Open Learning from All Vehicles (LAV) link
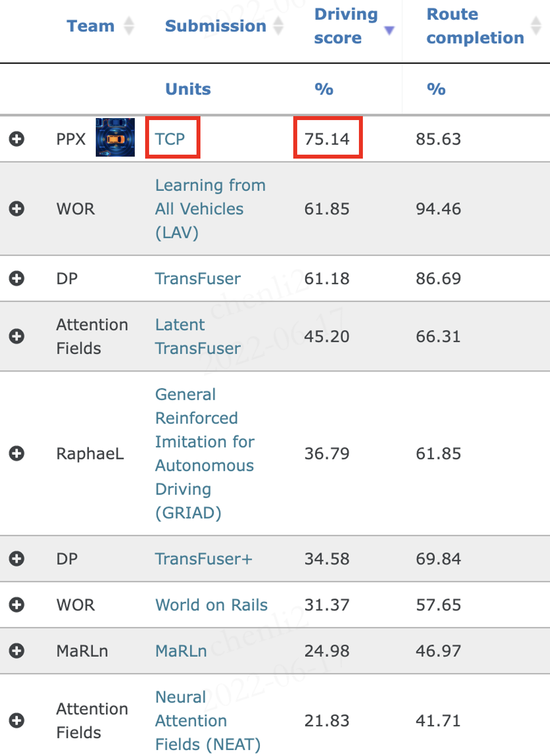The height and width of the screenshot is (756, 550). [210, 209]
